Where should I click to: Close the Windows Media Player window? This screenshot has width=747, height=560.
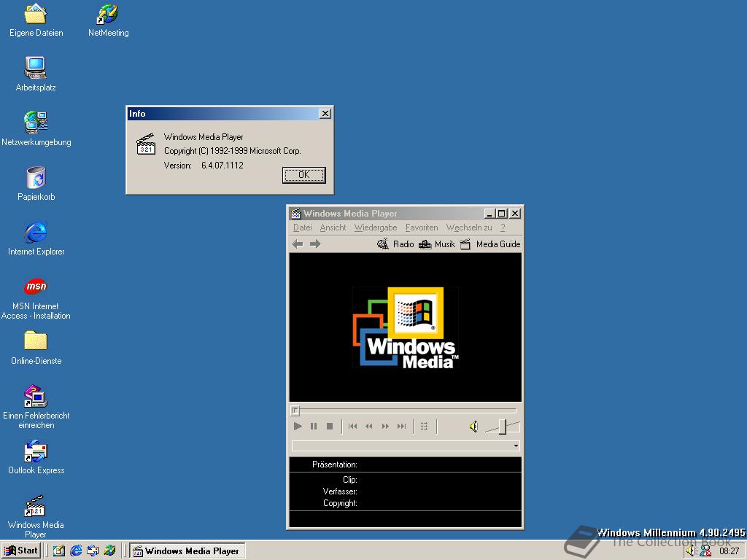(x=515, y=214)
